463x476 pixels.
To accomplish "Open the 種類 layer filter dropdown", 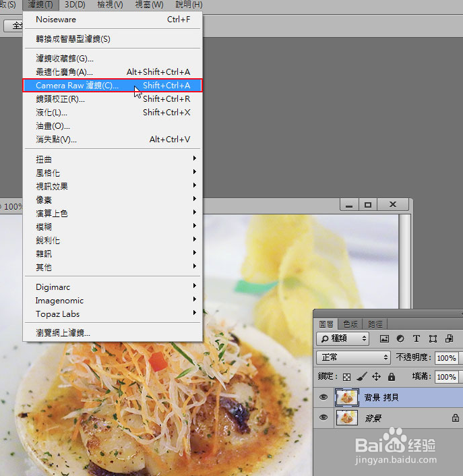I will tap(342, 338).
